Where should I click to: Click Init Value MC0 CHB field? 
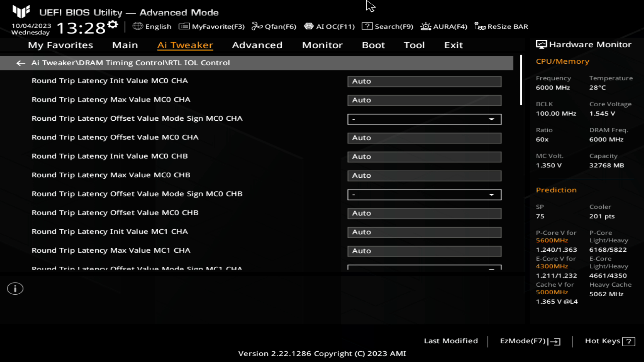[424, 157]
